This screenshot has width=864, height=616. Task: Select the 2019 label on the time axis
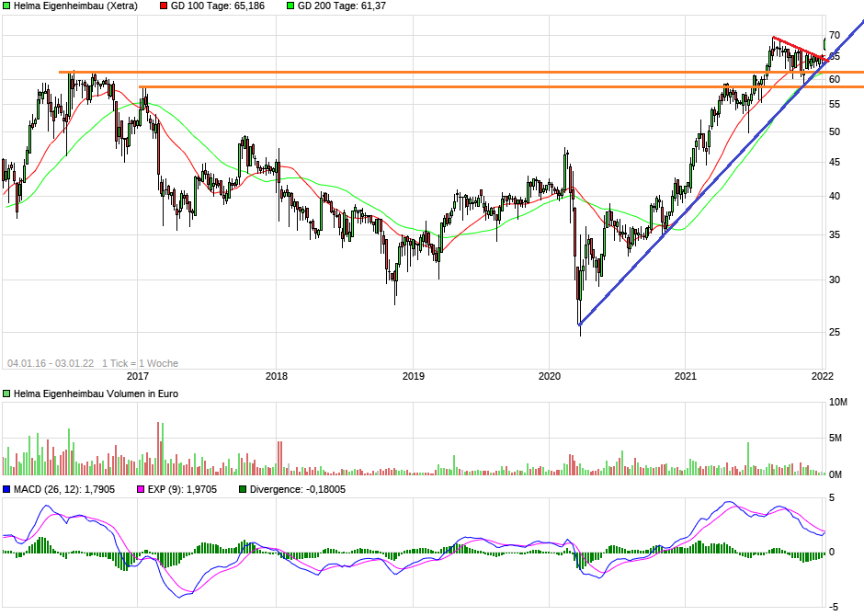coord(413,376)
